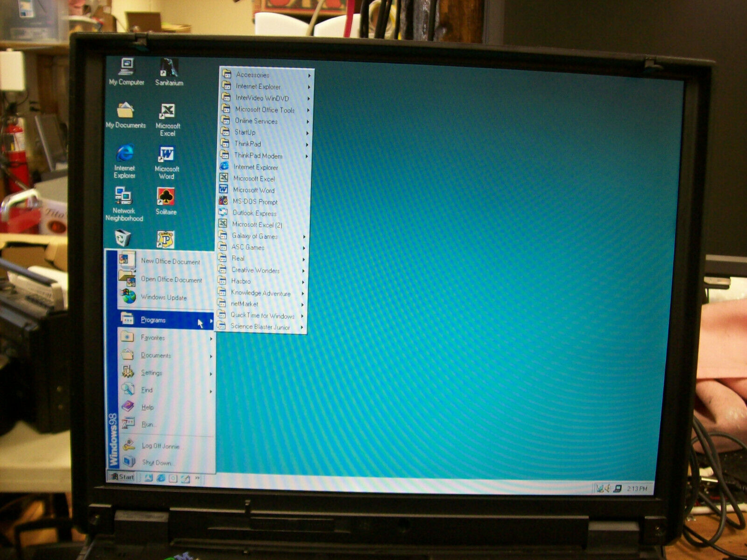Expand the InterVideo WinDVD folder
Viewport: 747px width, 560px height.
coord(266,98)
